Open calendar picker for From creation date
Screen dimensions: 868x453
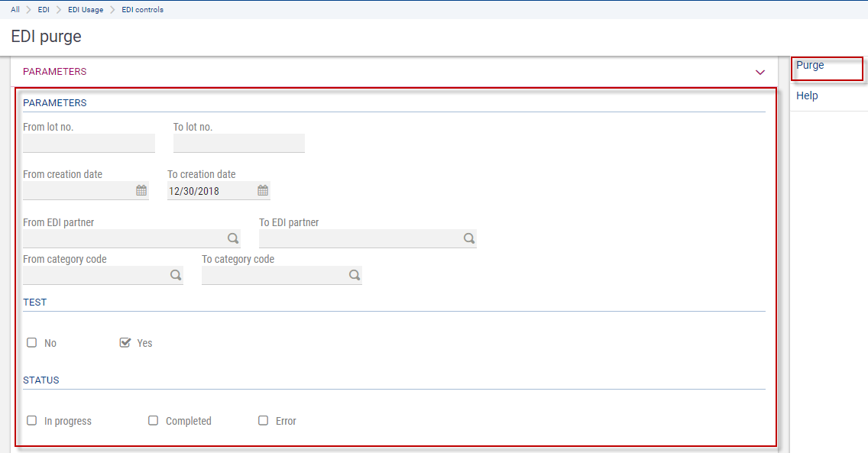(141, 191)
